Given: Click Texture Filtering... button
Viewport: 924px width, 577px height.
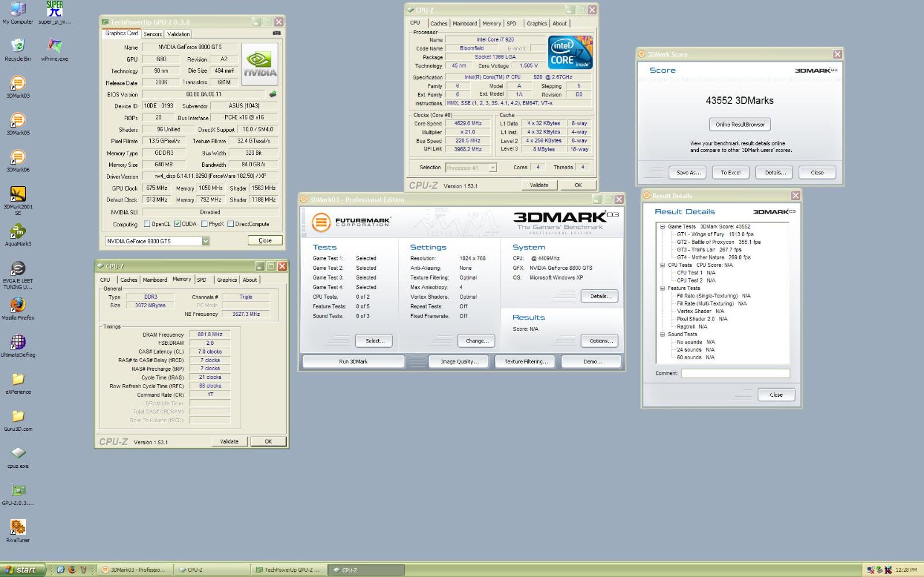Looking at the screenshot, I should click(526, 362).
